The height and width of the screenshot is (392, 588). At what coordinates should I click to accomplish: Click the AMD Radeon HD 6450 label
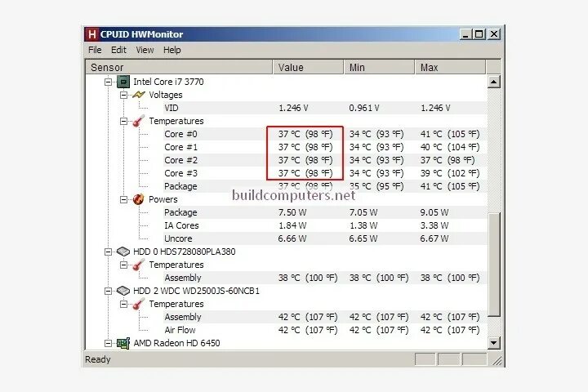pos(176,343)
